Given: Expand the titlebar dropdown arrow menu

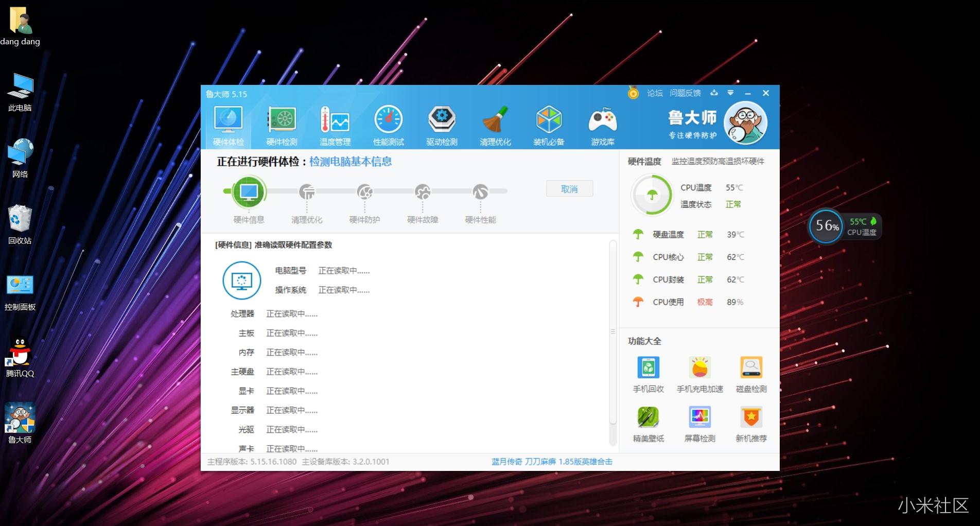Looking at the screenshot, I should 730,93.
